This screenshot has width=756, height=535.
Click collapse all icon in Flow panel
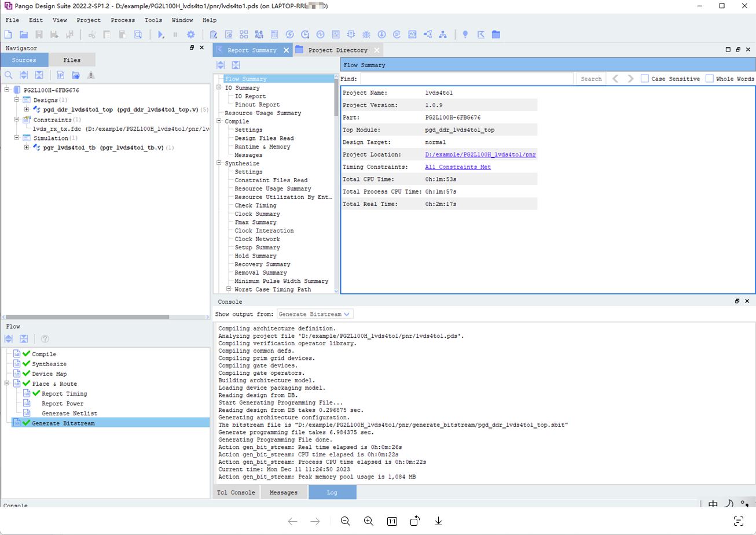click(x=24, y=339)
